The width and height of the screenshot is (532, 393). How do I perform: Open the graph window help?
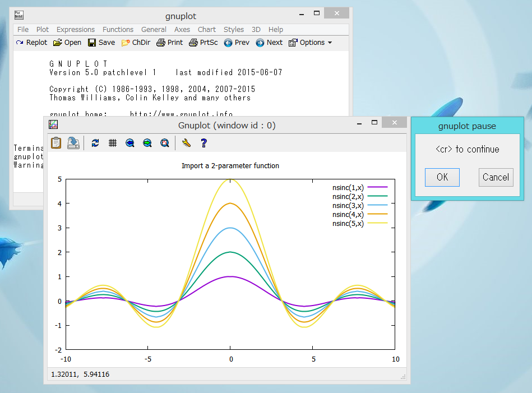pyautogui.click(x=203, y=143)
